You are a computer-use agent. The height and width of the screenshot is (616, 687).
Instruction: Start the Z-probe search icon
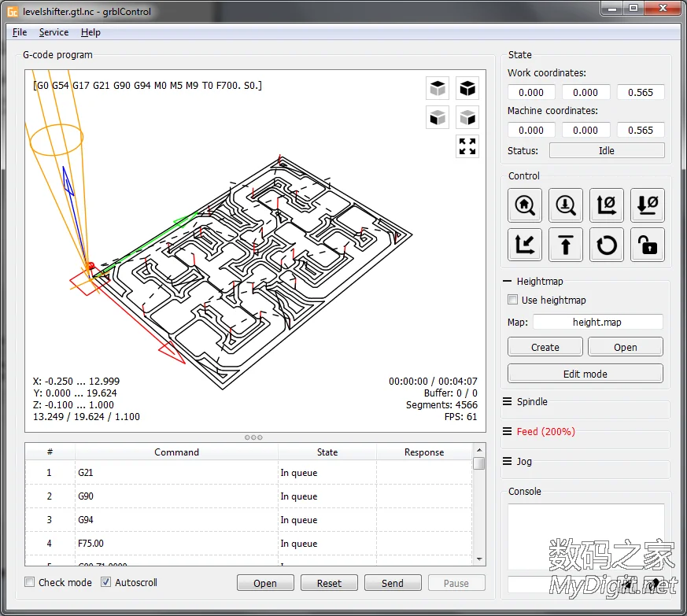(x=566, y=205)
